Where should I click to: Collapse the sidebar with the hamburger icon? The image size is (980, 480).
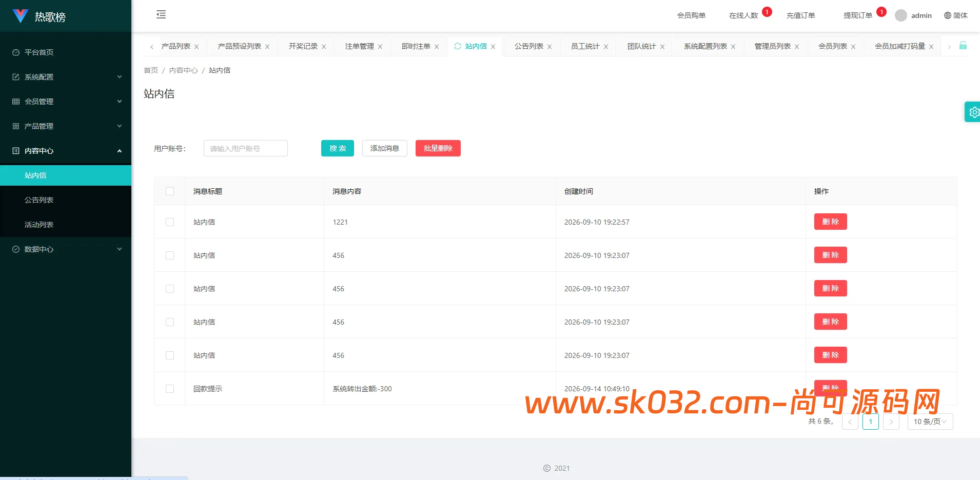(x=161, y=14)
